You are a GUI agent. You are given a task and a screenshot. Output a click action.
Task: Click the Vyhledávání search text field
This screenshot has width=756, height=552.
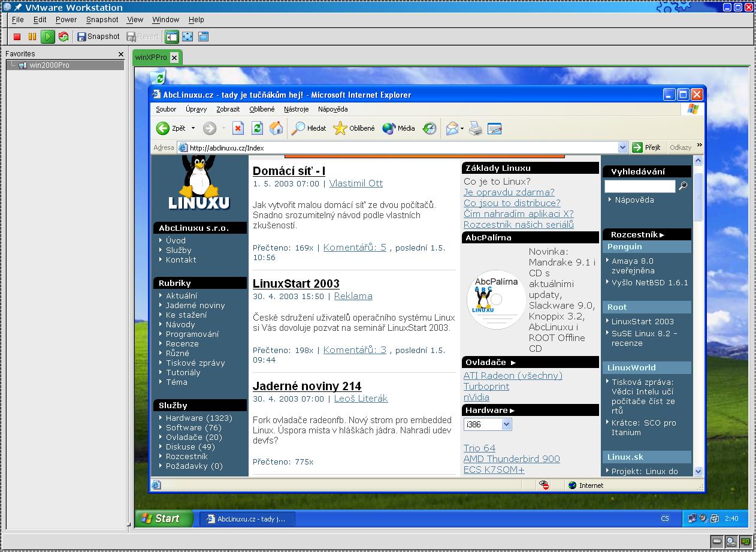(x=640, y=186)
